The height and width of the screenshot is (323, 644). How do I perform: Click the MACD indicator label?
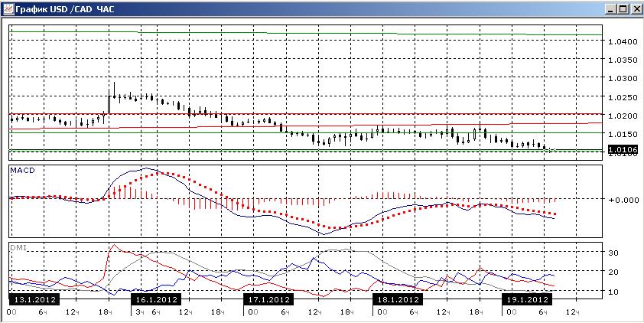tap(23, 170)
